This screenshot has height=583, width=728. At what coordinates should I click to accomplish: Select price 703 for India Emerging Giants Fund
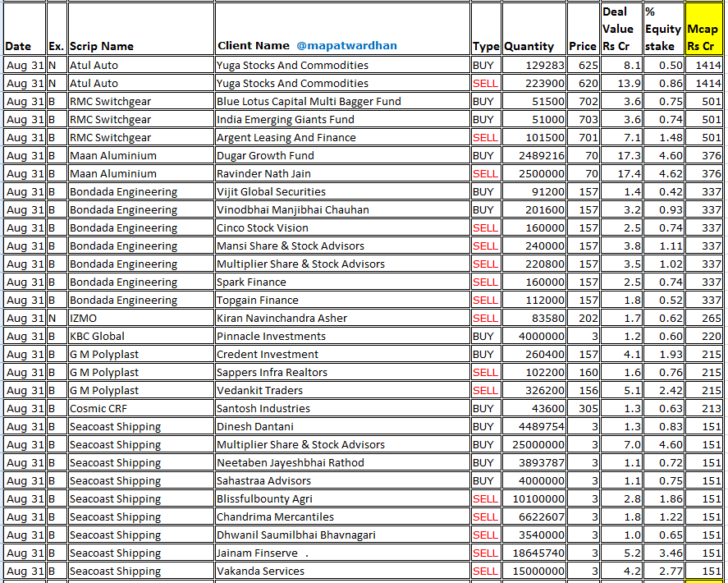pyautogui.click(x=583, y=119)
